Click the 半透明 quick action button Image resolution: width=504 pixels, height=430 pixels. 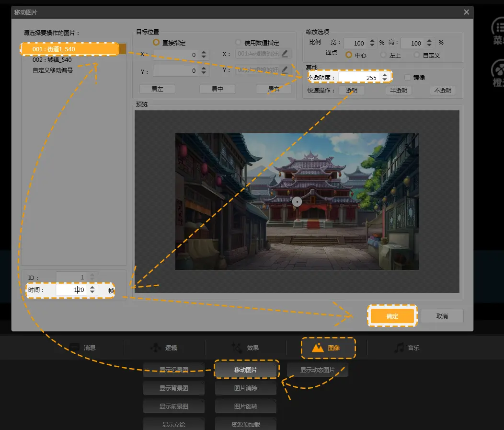point(399,90)
